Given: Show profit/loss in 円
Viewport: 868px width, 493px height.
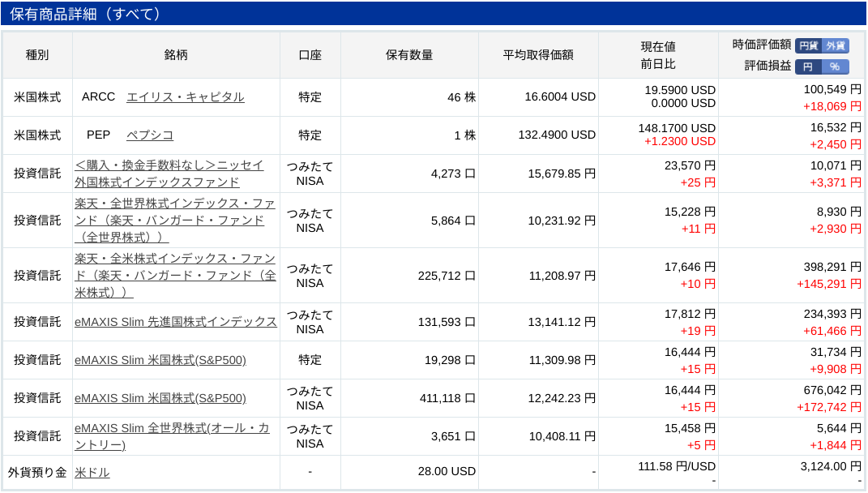Looking at the screenshot, I should coord(808,67).
